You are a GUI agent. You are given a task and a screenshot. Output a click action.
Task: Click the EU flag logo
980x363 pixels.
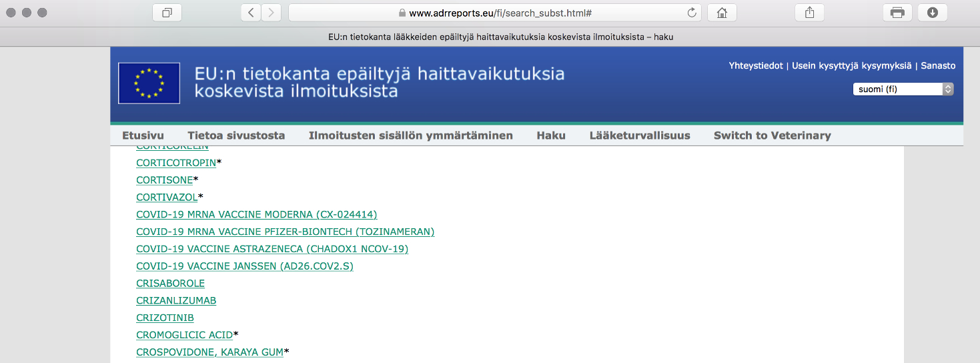click(x=149, y=83)
